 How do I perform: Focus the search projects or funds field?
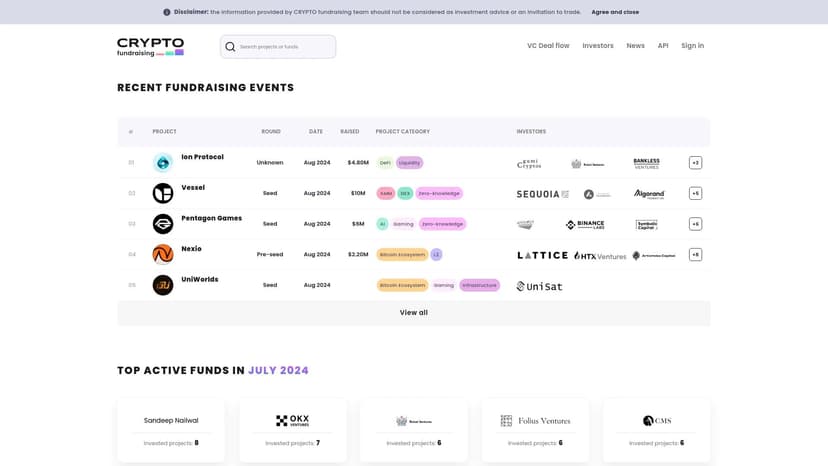tap(278, 47)
